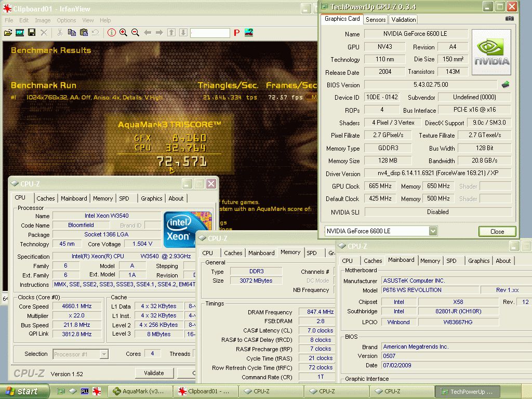Save image using the floppy disk icon
Viewport: 532px width, 399px height.
pos(32,33)
